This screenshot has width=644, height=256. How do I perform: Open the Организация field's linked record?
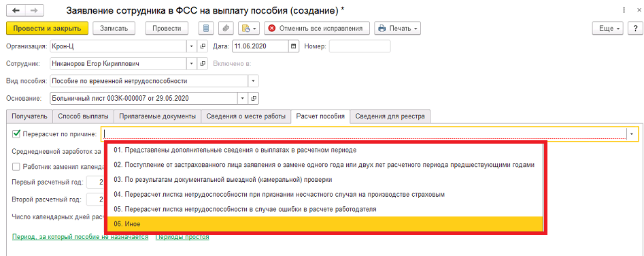[203, 46]
